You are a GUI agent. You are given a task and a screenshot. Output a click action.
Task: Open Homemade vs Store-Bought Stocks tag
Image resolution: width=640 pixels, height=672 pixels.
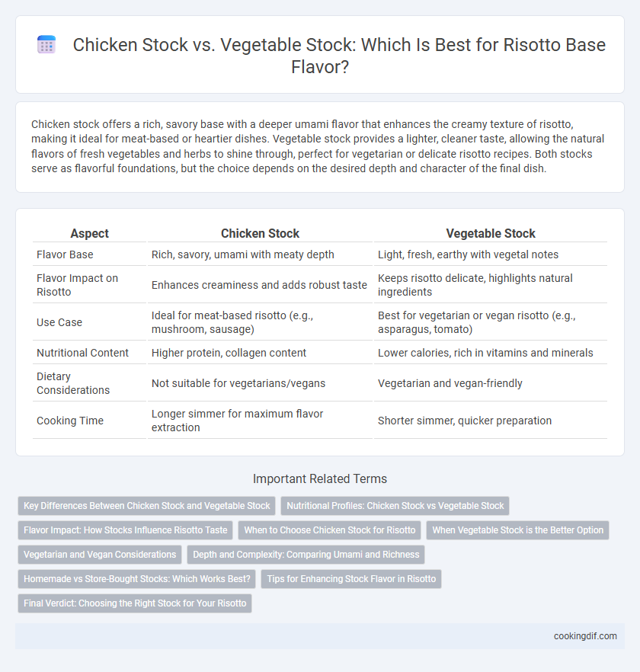pos(136,579)
